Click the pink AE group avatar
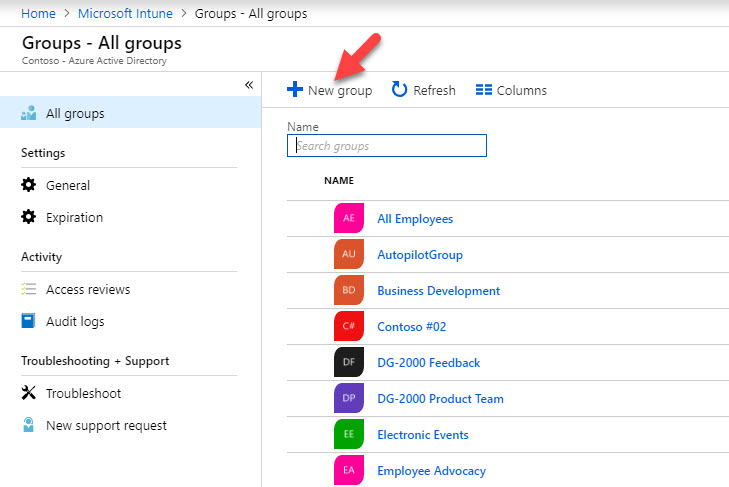This screenshot has height=487, width=729. (x=349, y=218)
